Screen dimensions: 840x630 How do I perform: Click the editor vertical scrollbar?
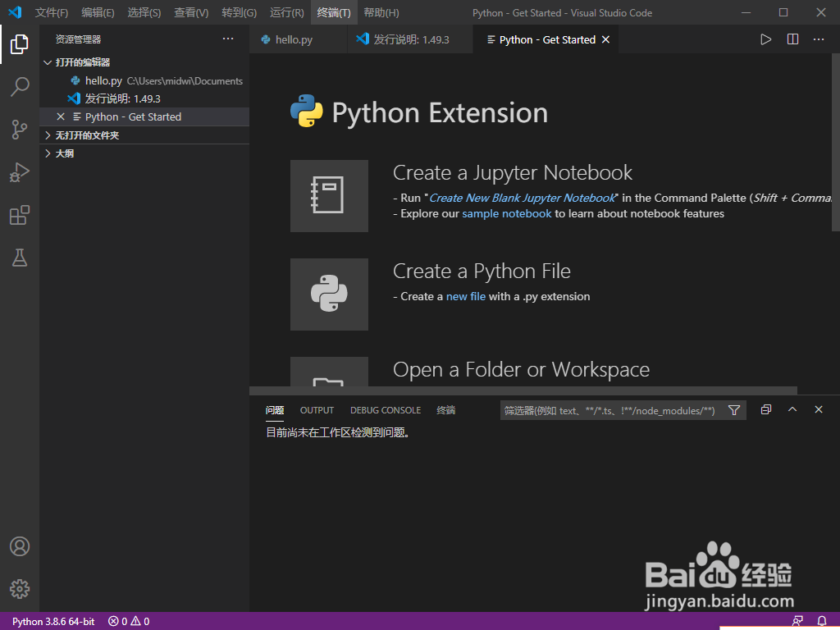836,142
